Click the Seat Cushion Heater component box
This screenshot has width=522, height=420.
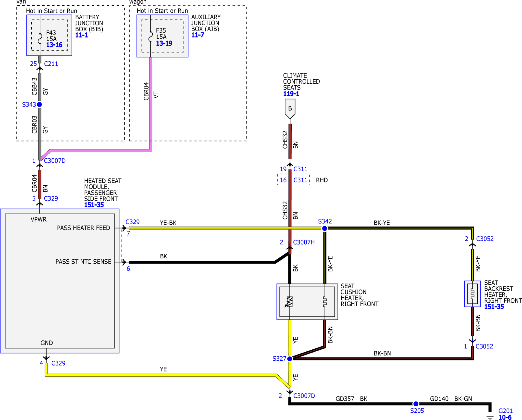pos(307,302)
